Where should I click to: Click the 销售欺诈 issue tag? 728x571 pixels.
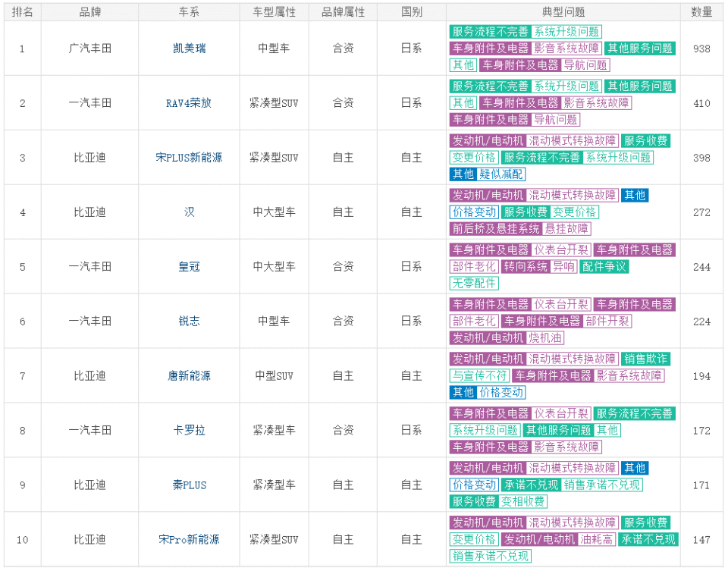(647, 359)
